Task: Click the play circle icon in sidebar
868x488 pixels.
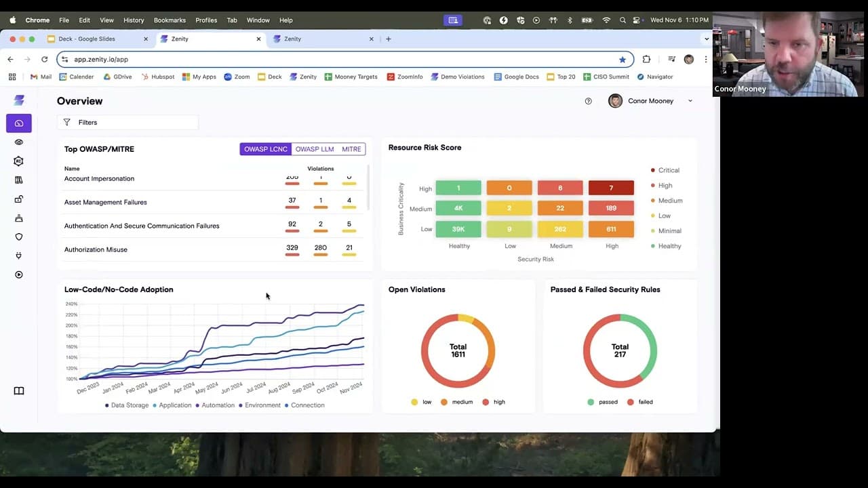Action: pyautogui.click(x=19, y=275)
